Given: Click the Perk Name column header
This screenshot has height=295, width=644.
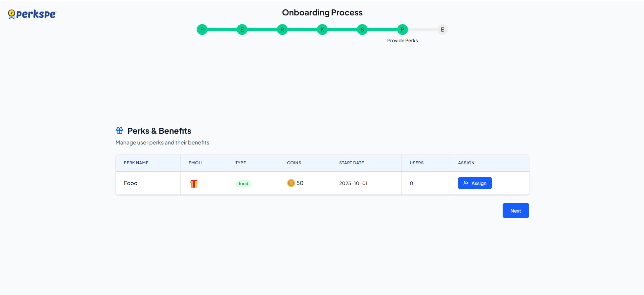Looking at the screenshot, I should (136, 163).
